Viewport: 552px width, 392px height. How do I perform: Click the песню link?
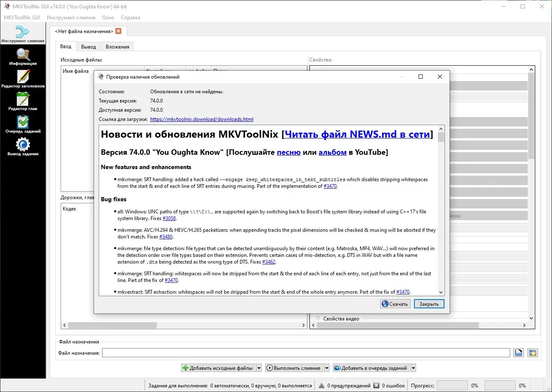click(x=289, y=152)
